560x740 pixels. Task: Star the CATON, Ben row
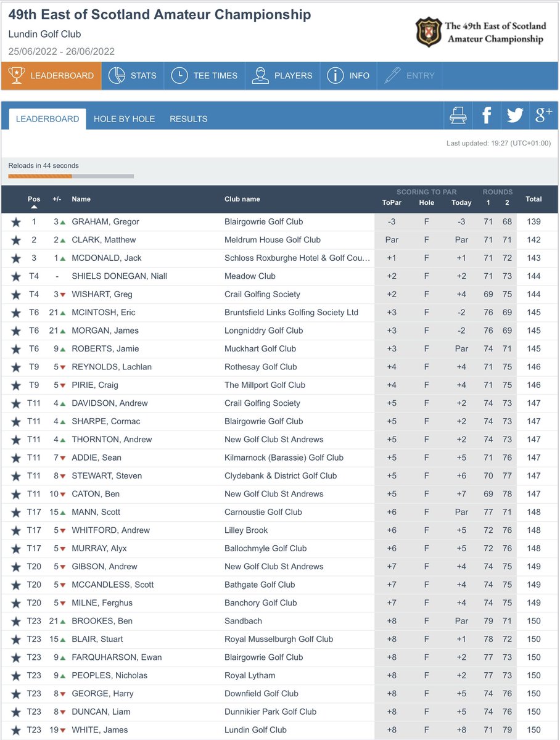(16, 494)
